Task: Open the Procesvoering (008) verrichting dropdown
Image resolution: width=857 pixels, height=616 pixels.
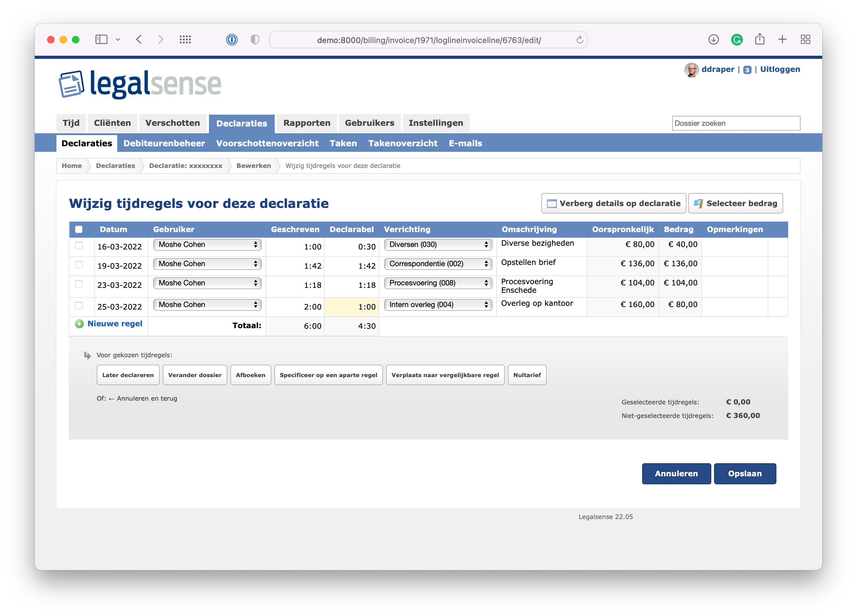Action: (x=438, y=283)
